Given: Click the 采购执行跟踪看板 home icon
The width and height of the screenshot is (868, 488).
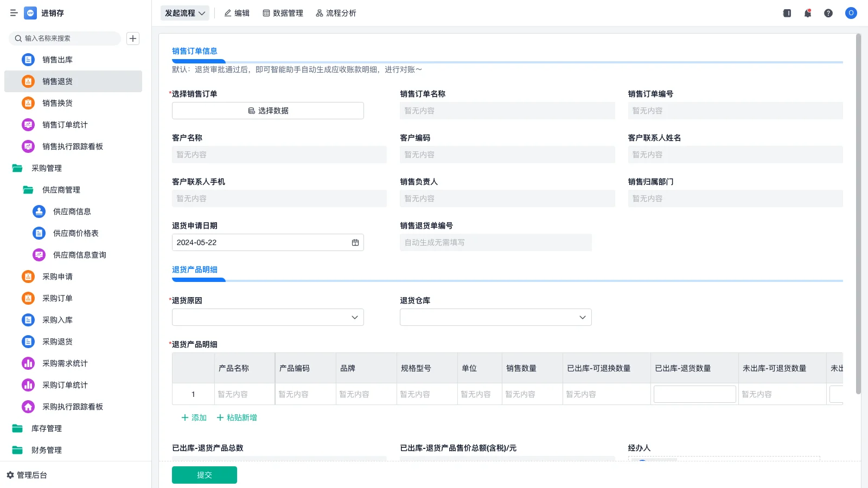Looking at the screenshot, I should 28,407.
